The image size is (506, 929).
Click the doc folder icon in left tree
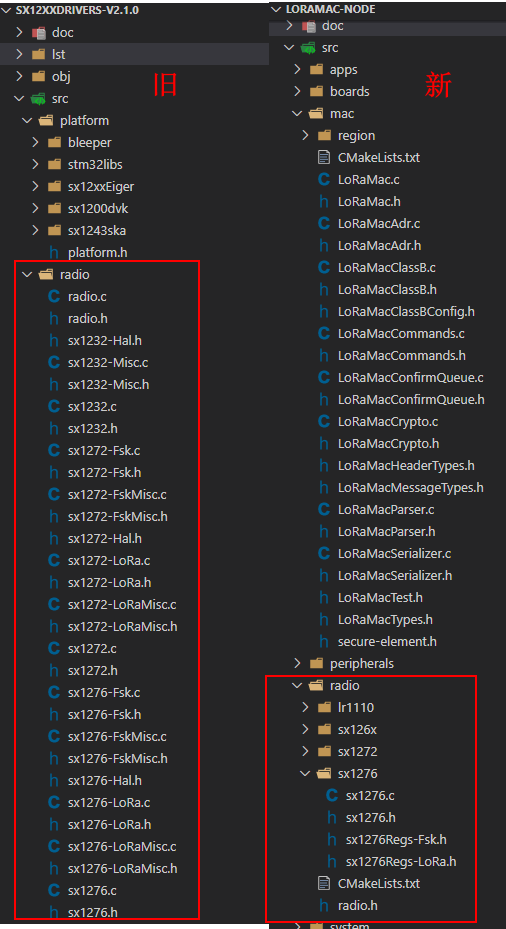[39, 33]
